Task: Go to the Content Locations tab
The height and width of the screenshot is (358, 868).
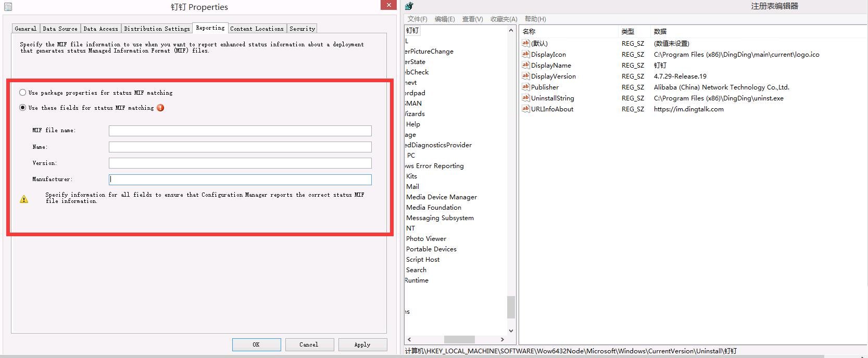Action: [x=257, y=29]
